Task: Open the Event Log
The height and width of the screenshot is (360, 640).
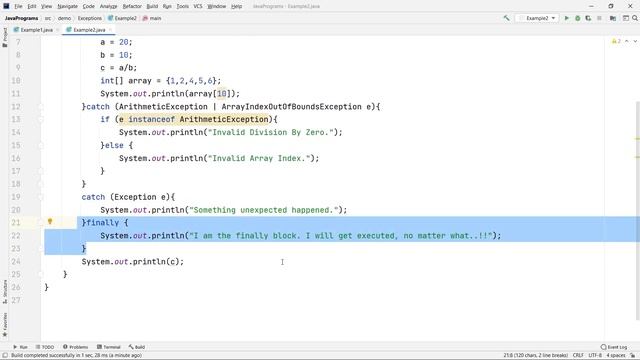Action: [x=614, y=347]
